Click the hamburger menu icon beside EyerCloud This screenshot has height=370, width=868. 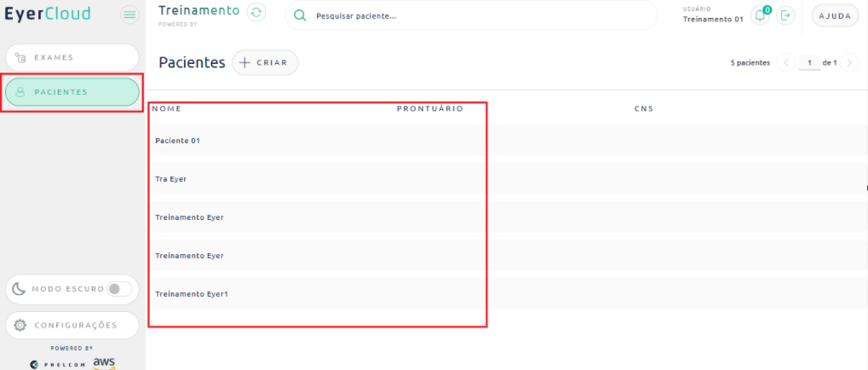(x=129, y=14)
